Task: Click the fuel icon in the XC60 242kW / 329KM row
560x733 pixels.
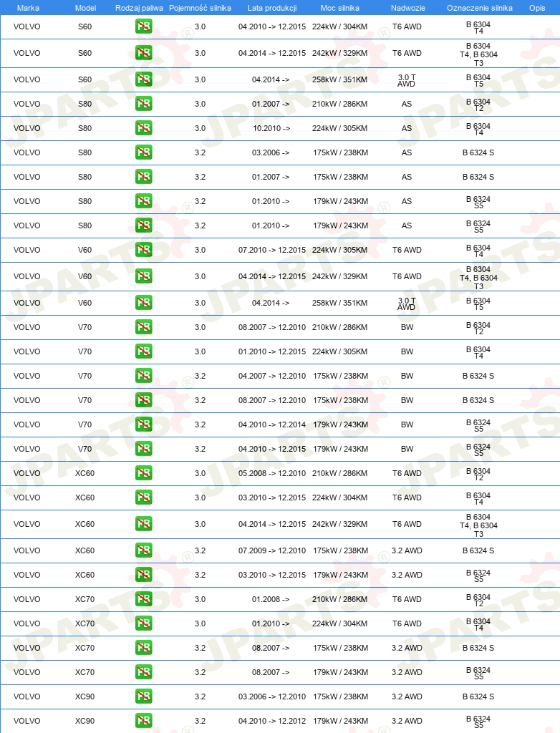Action: click(144, 524)
